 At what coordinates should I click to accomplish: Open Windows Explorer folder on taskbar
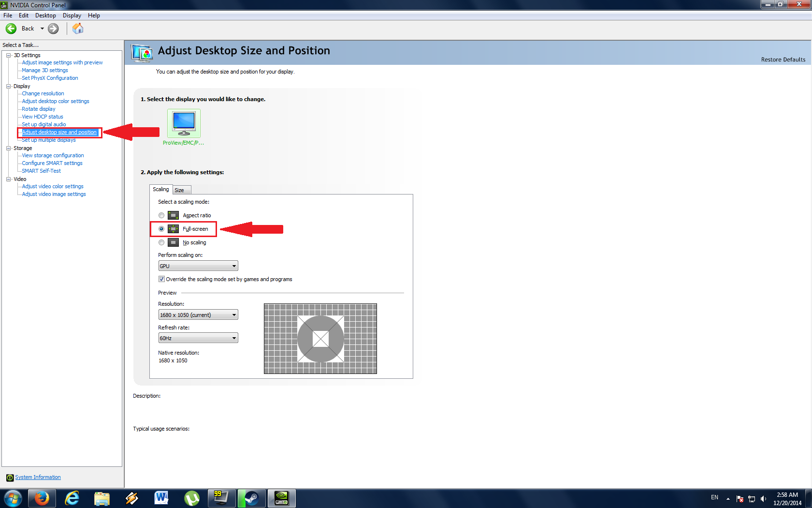click(x=102, y=498)
